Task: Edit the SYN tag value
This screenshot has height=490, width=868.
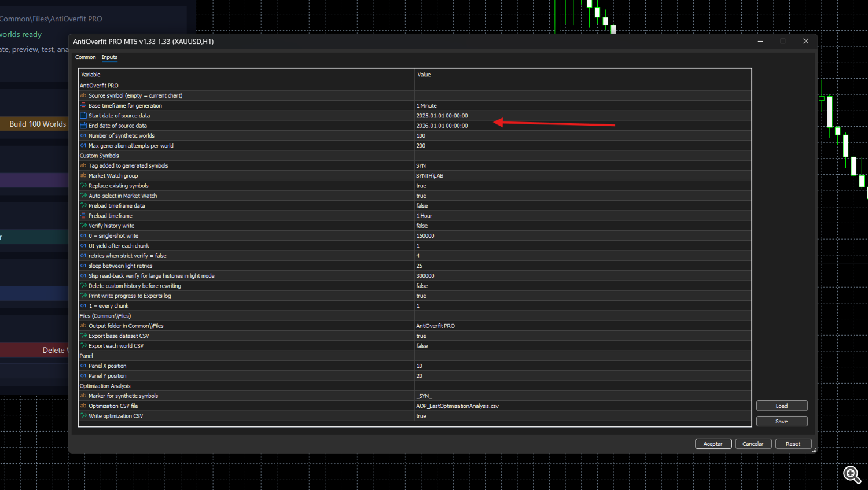Action: pos(421,165)
